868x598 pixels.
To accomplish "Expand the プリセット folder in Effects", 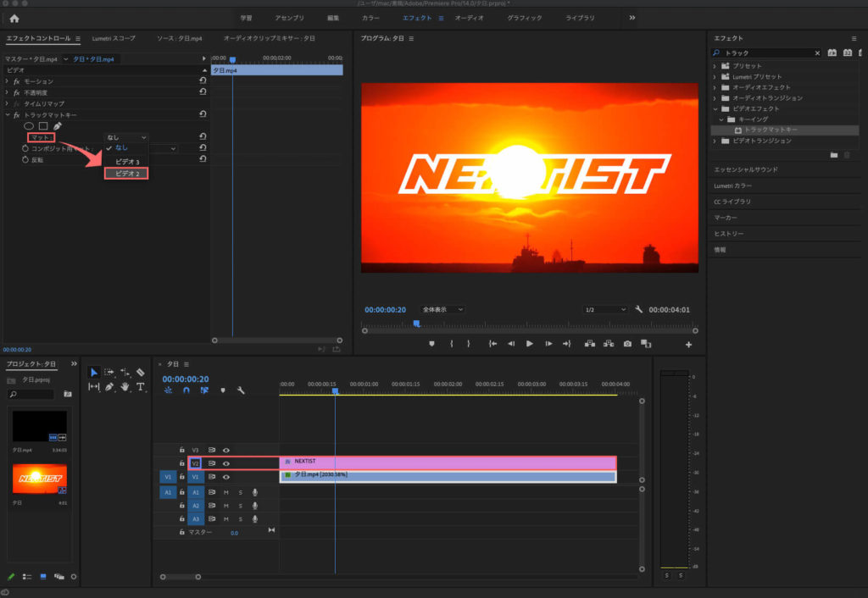I will point(715,66).
